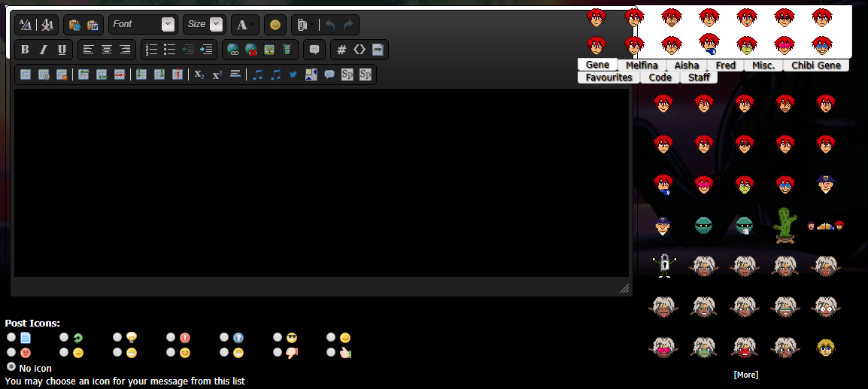The image size is (868, 389).
Task: Center align the text
Action: [106, 50]
